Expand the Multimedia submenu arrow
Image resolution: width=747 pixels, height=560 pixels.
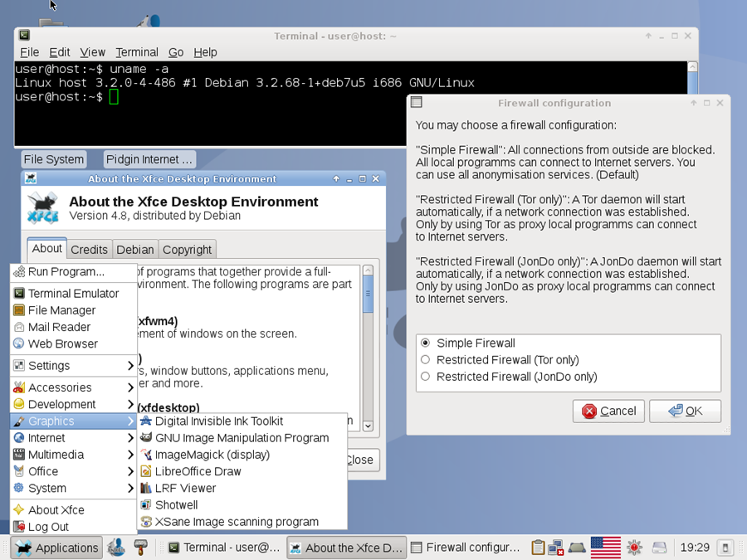tap(130, 455)
